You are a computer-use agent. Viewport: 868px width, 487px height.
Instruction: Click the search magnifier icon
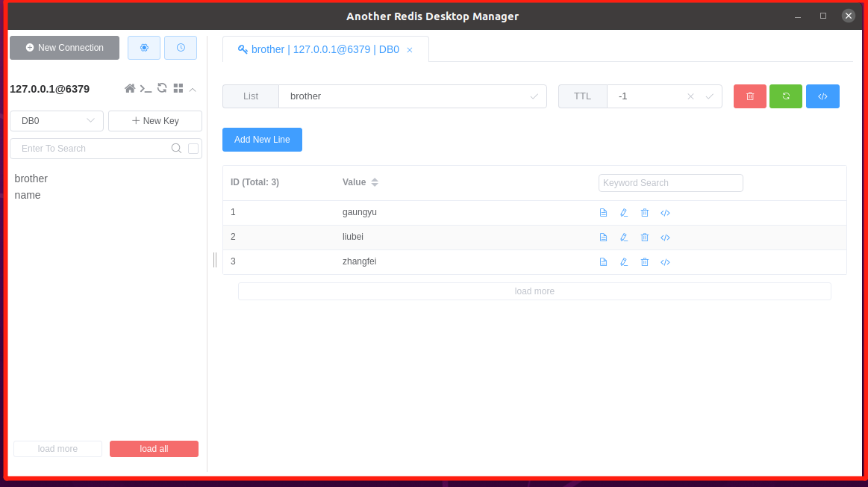(x=176, y=148)
